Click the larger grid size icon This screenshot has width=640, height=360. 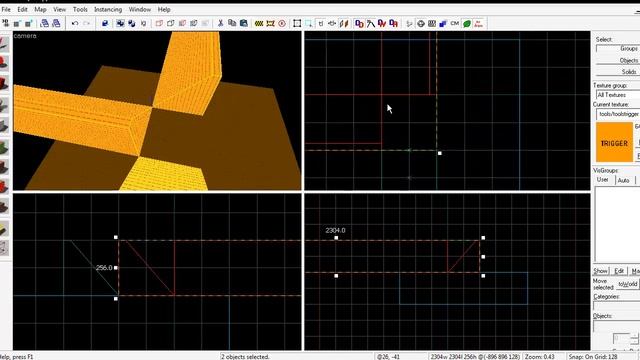click(x=29, y=23)
